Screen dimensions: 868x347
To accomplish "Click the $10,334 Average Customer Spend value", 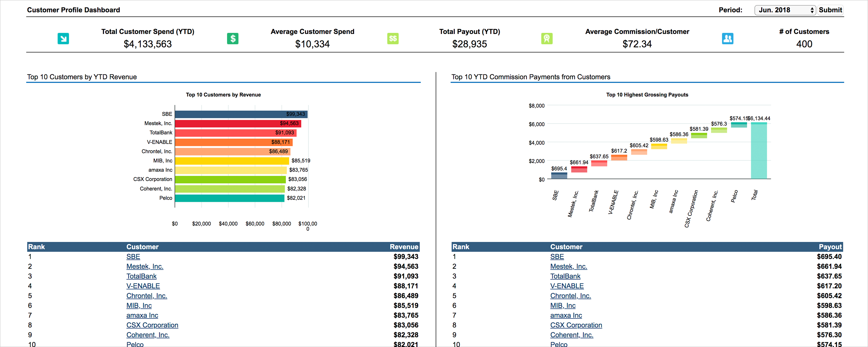I will 312,44.
